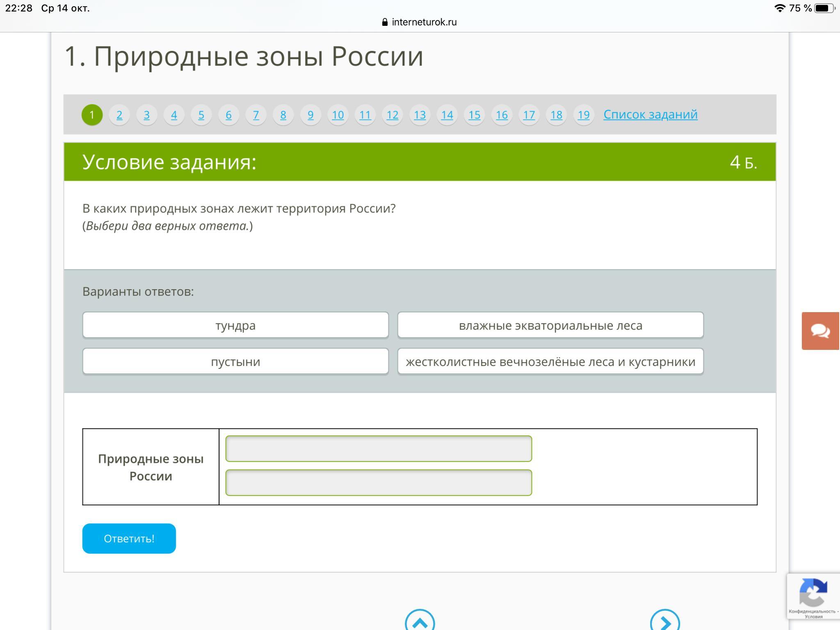
Task: Select answer option пустыни
Action: point(235,361)
